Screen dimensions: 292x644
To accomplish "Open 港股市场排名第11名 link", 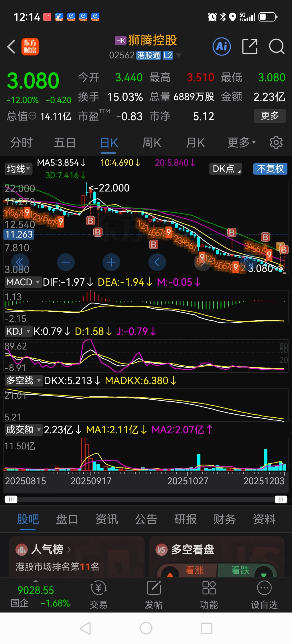I will 57,566.
